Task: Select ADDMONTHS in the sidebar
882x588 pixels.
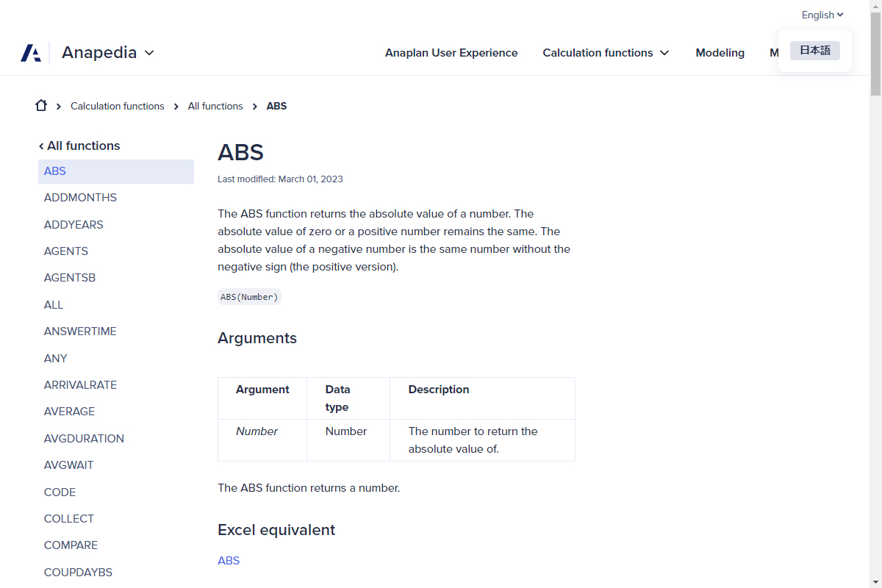Action: click(x=80, y=198)
